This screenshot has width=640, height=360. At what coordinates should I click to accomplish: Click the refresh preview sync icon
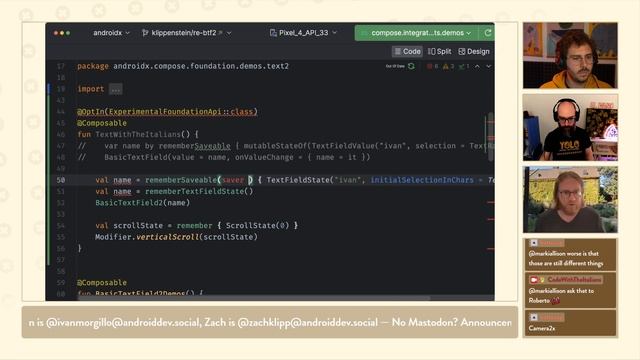(x=411, y=66)
